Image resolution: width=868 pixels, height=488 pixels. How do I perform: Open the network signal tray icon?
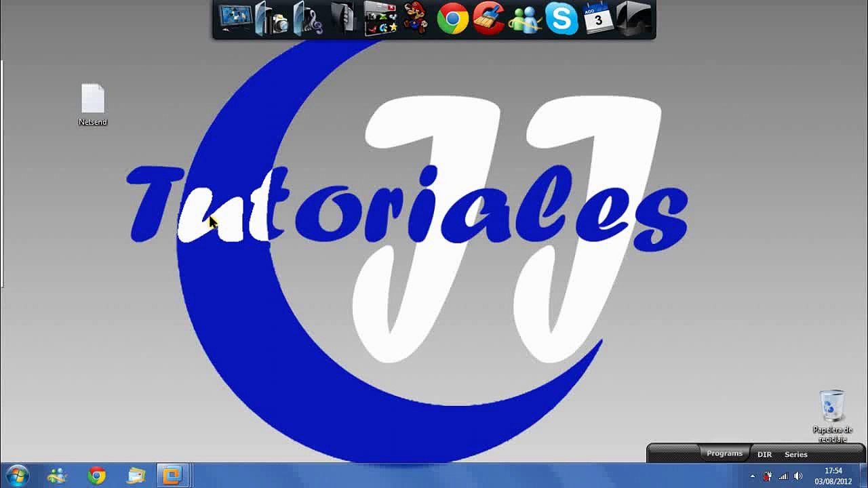click(x=783, y=476)
